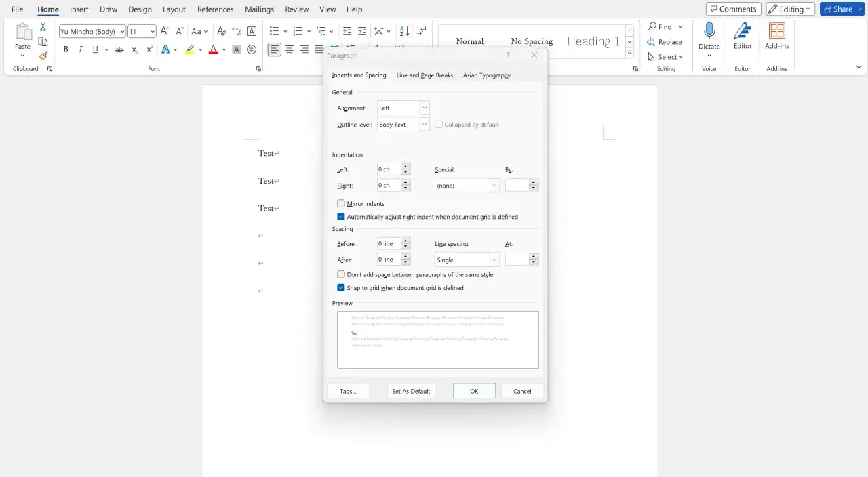Open the References ribbon tab
Screen dimensions: 868x477
pyautogui.click(x=216, y=9)
